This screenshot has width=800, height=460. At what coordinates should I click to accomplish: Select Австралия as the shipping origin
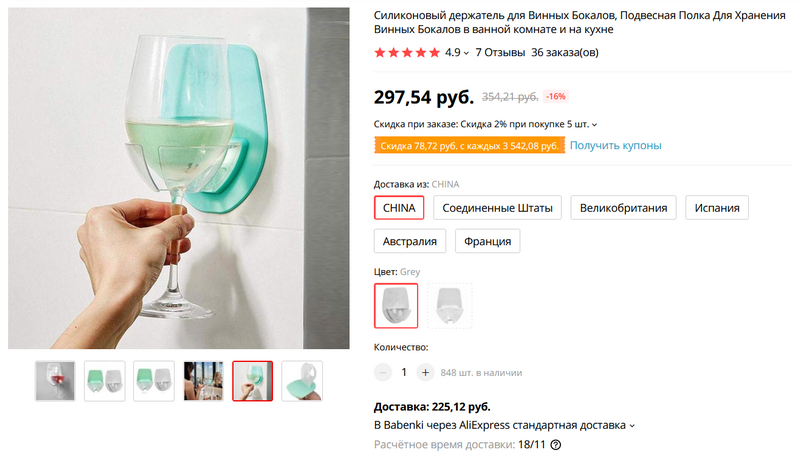pos(409,241)
